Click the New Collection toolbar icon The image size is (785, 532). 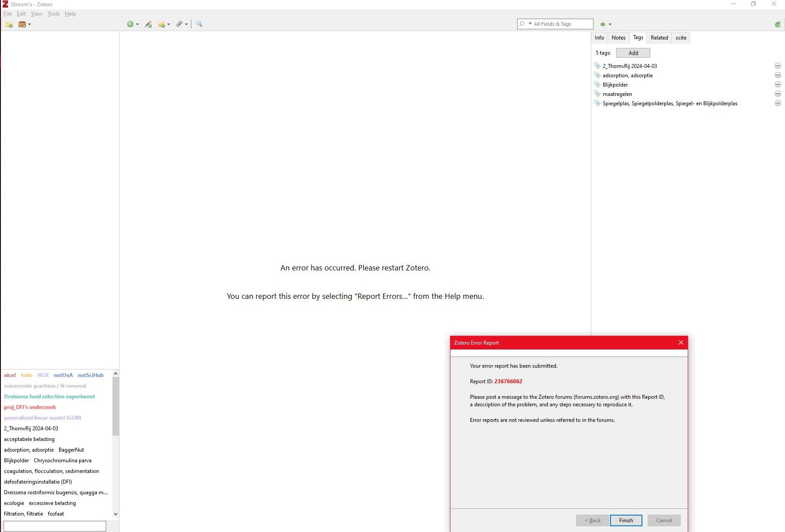[9, 24]
